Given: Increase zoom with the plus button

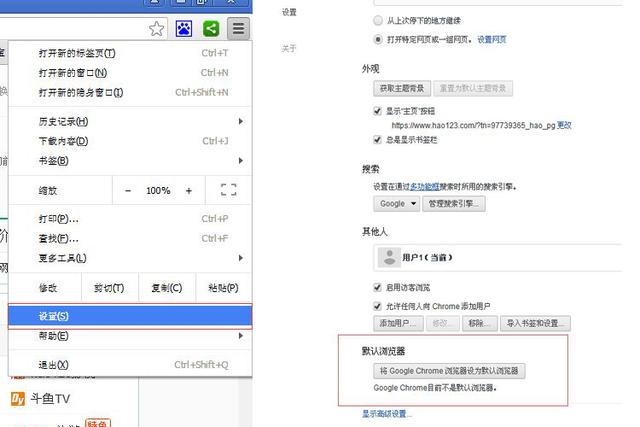Looking at the screenshot, I should coord(189,191).
